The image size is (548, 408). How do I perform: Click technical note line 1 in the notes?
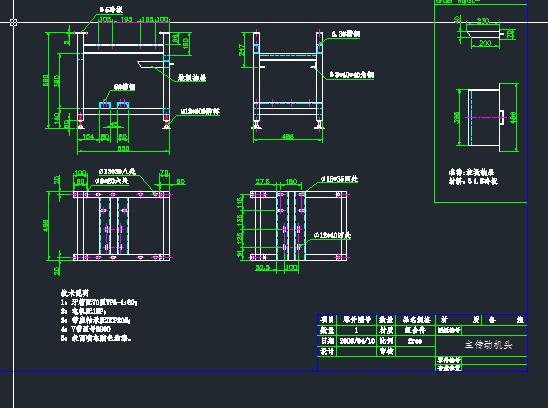tap(99, 302)
